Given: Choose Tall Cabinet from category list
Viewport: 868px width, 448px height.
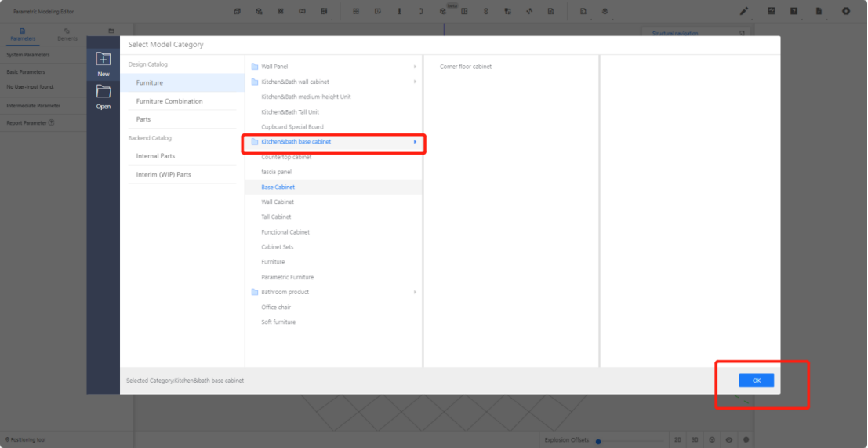Looking at the screenshot, I should [x=276, y=217].
